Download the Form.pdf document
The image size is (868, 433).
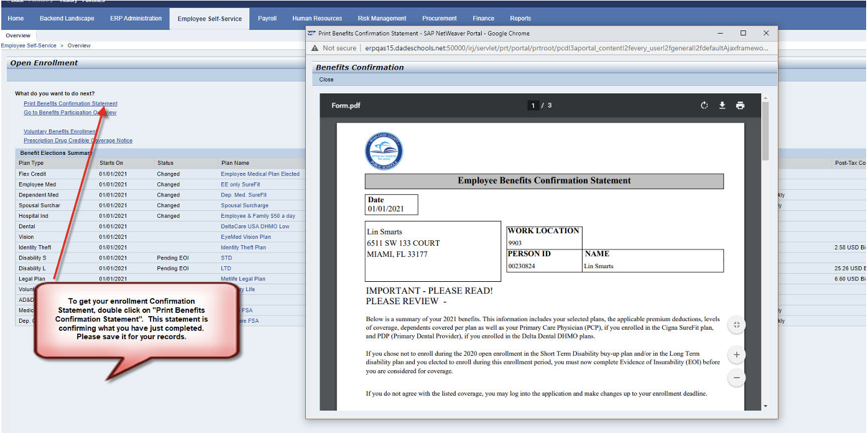(722, 106)
